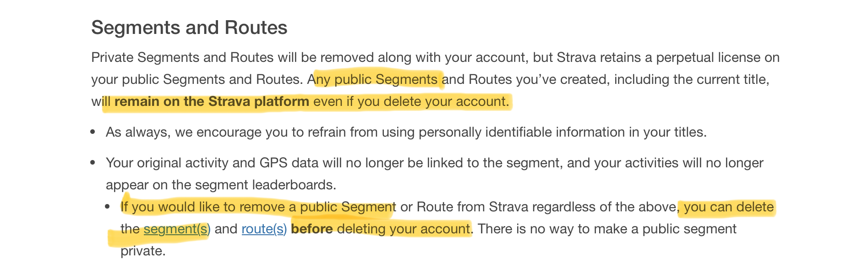This screenshot has width=868, height=276.
Task: Click the words "segment leaderboards"
Action: pos(265,185)
